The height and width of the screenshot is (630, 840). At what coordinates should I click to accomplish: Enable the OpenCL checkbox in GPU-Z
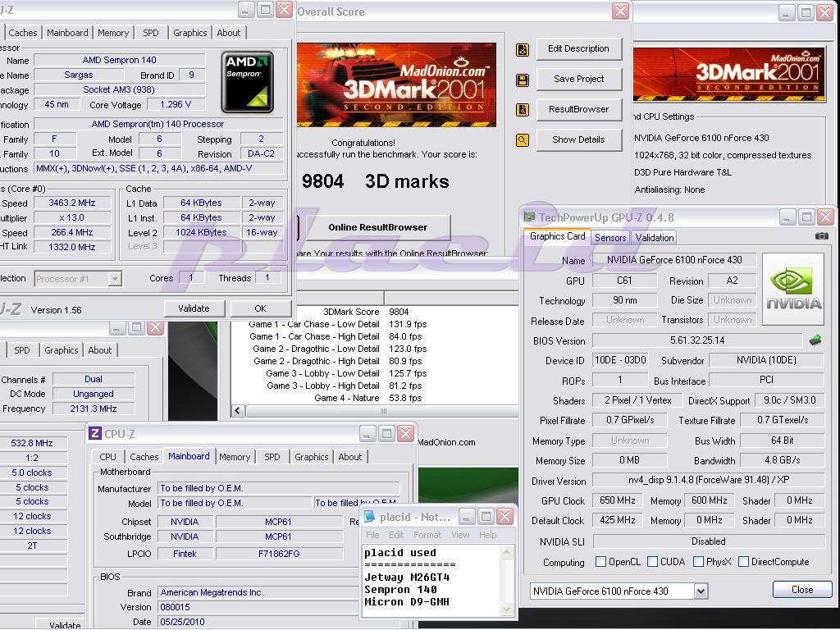(601, 561)
